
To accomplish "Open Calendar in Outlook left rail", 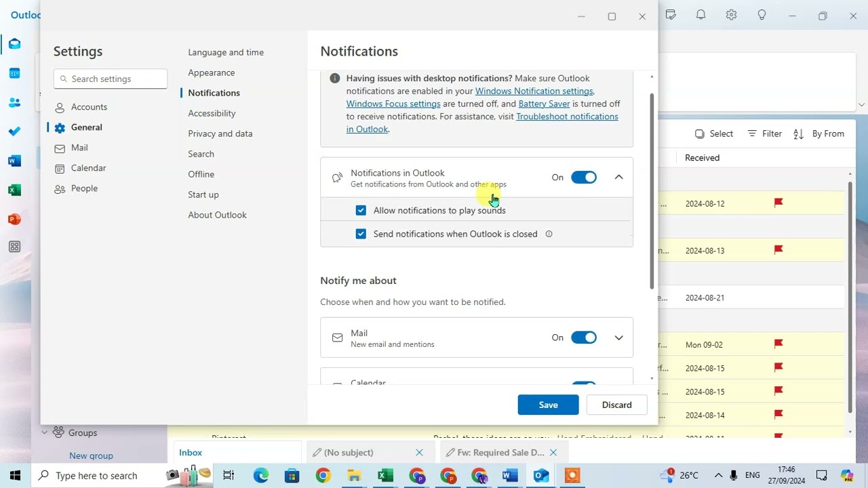I will (x=14, y=73).
